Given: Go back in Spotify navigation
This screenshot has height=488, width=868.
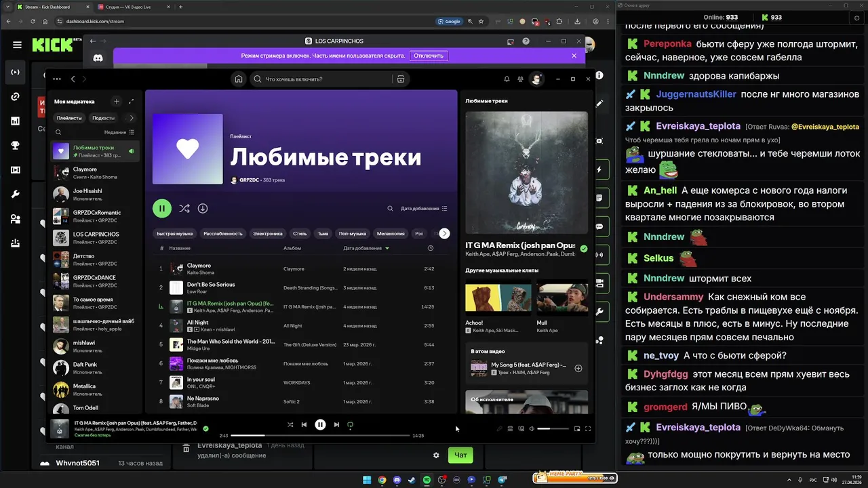Looking at the screenshot, I should 73,79.
